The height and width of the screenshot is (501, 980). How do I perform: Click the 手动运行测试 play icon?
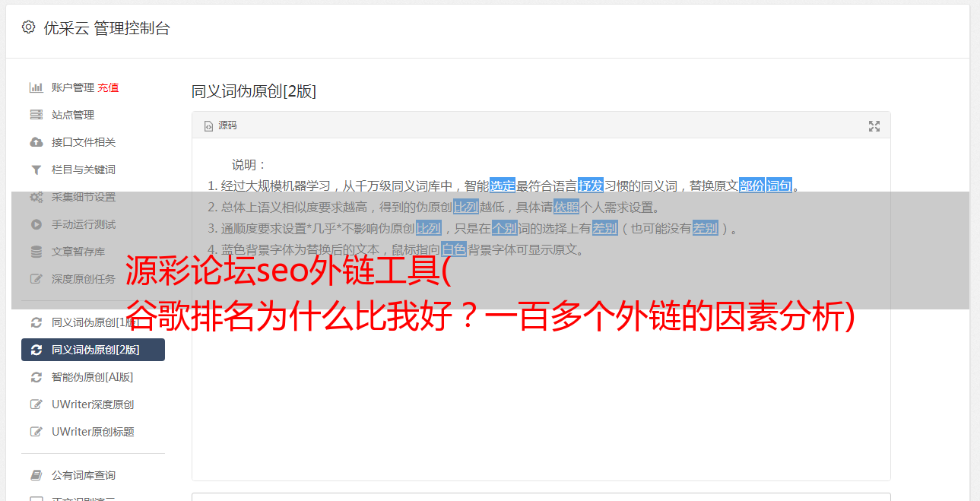(36, 224)
